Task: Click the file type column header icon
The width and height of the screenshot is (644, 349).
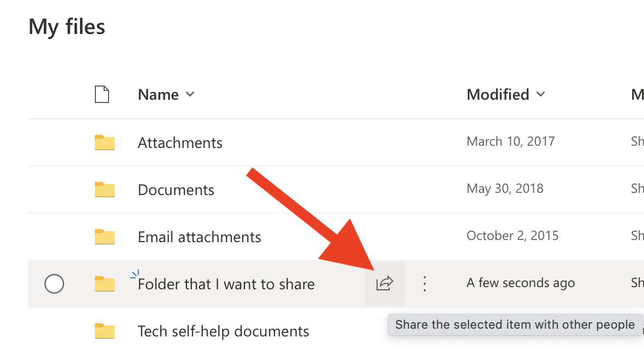Action: tap(102, 94)
